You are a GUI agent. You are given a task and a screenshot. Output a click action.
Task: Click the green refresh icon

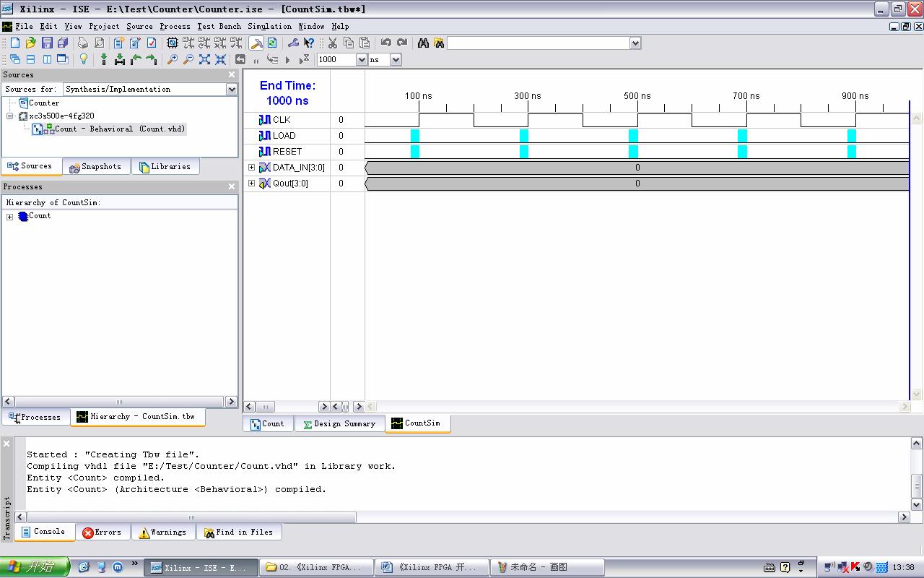pos(272,43)
